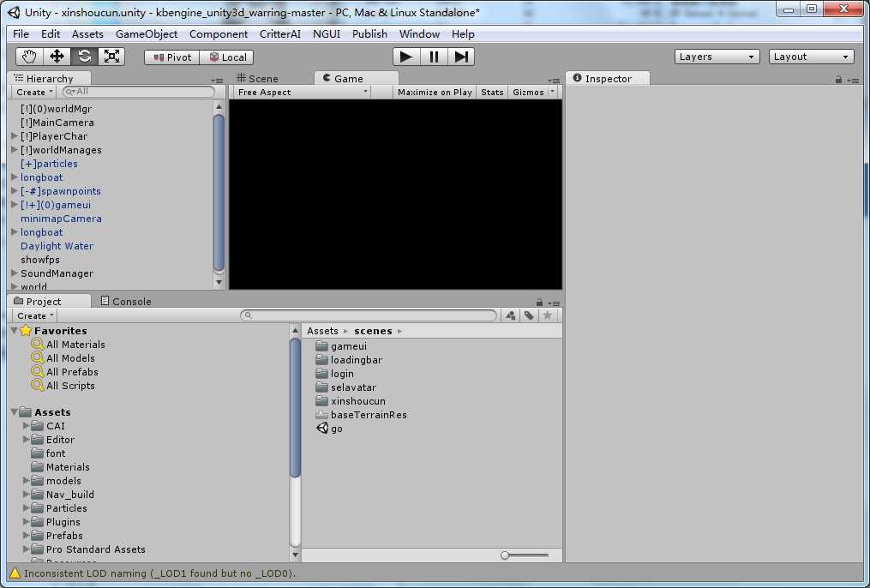
Task: Click Search by Label icon
Action: pyautogui.click(x=529, y=315)
